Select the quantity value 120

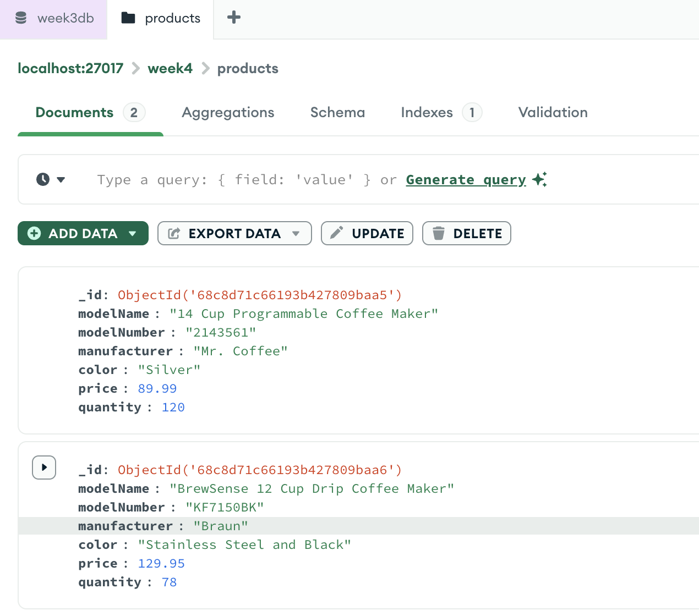(173, 407)
